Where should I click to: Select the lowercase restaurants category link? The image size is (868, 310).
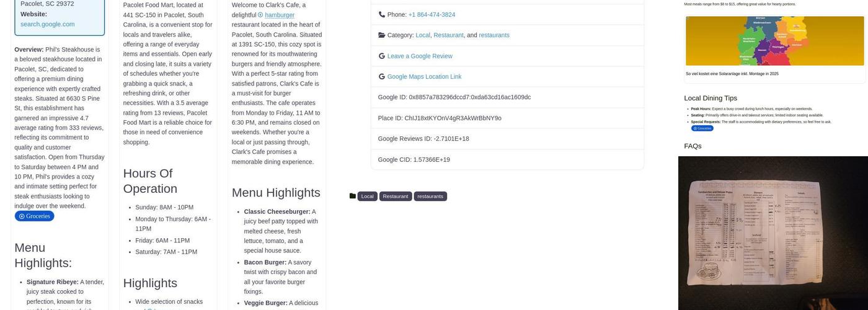coord(494,35)
